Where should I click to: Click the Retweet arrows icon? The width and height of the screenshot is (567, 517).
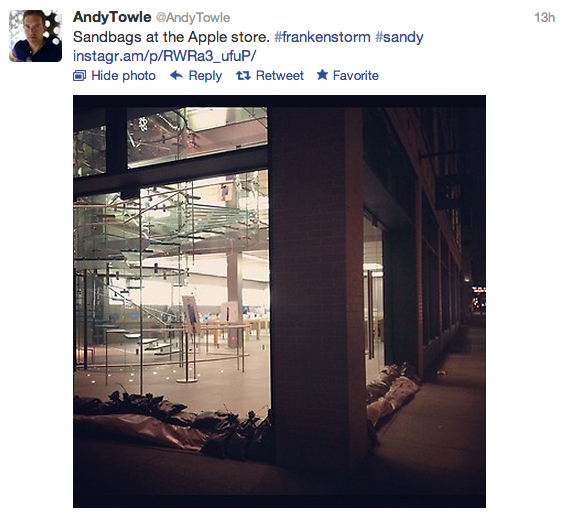click(243, 76)
